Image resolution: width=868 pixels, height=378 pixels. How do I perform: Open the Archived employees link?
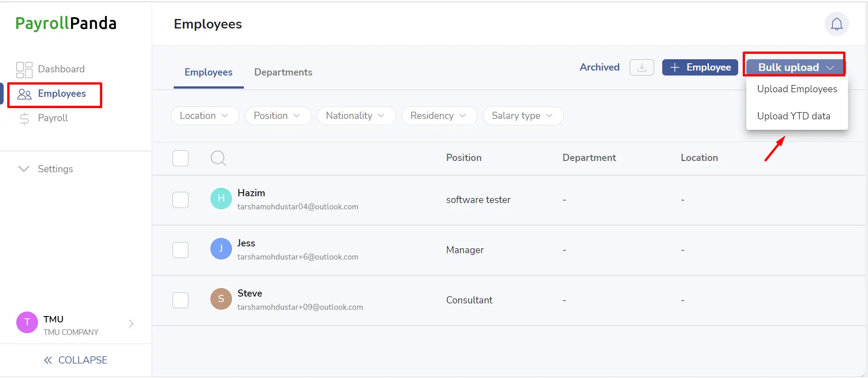[599, 67]
